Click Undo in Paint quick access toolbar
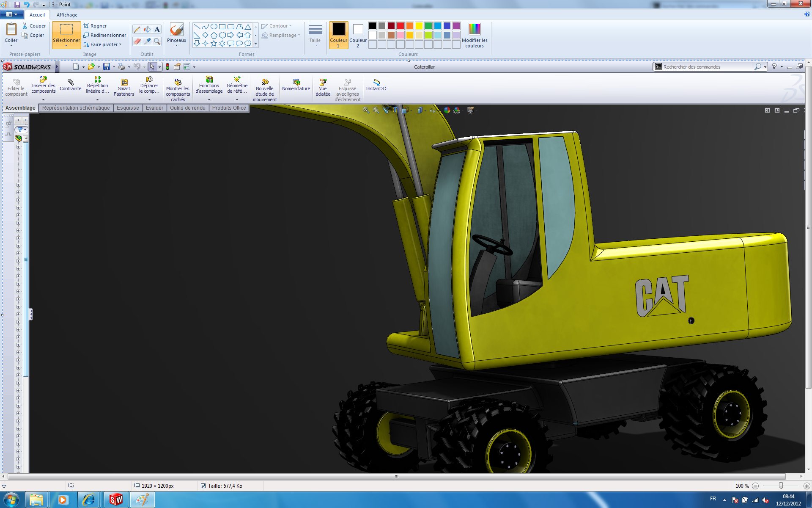Screen dimensions: 812x508 [27, 4]
